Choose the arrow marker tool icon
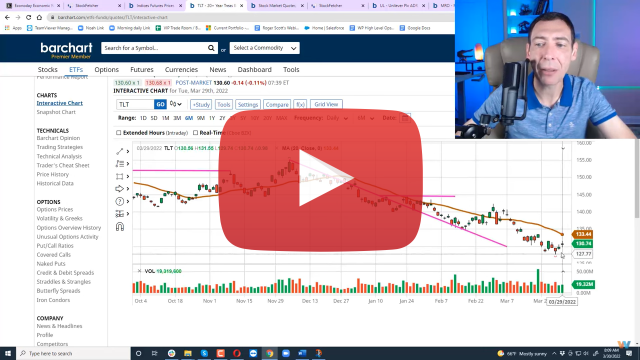 [x=120, y=189]
